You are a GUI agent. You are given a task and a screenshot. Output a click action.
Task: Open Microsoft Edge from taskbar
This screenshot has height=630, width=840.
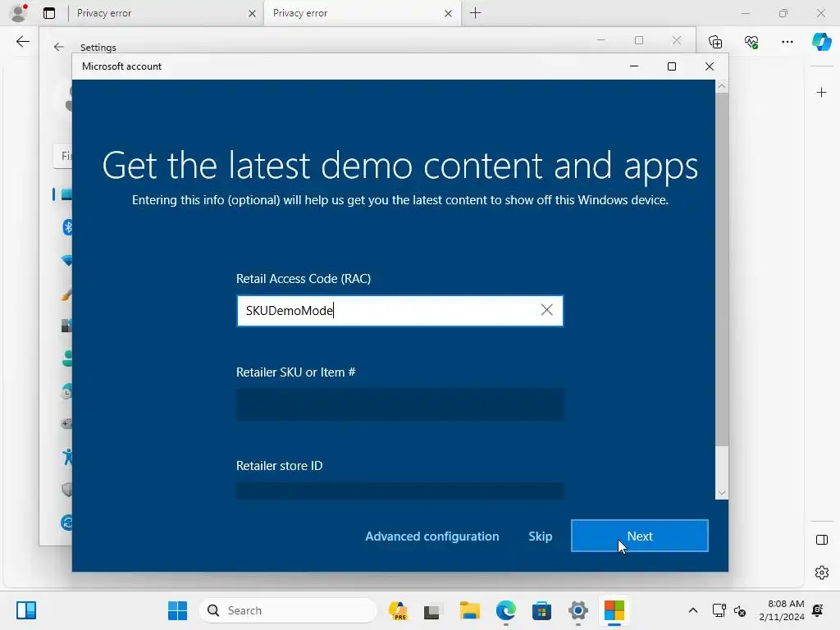click(x=505, y=610)
